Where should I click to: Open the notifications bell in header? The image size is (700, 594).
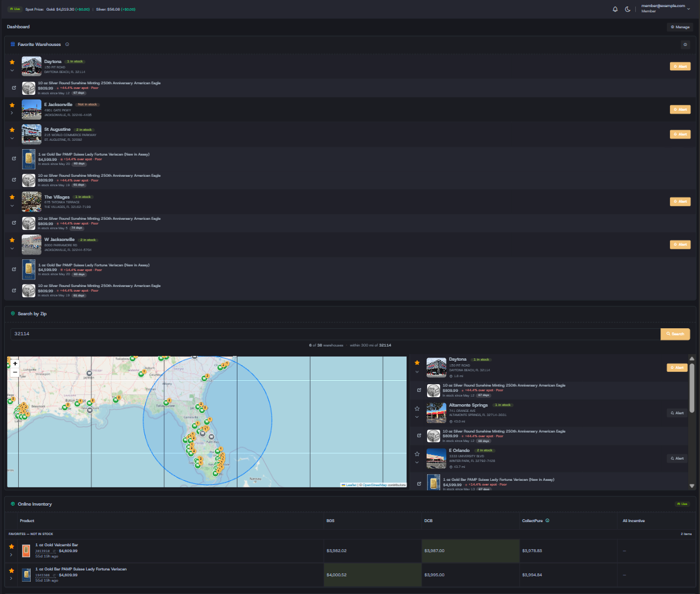615,9
